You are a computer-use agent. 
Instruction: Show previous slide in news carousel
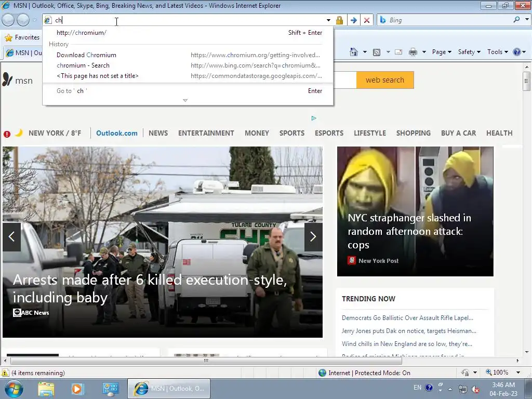pyautogui.click(x=11, y=236)
